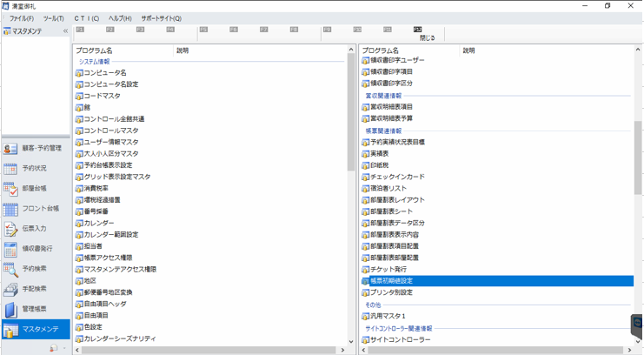Open 領収書発行 in the sidebar

point(35,249)
